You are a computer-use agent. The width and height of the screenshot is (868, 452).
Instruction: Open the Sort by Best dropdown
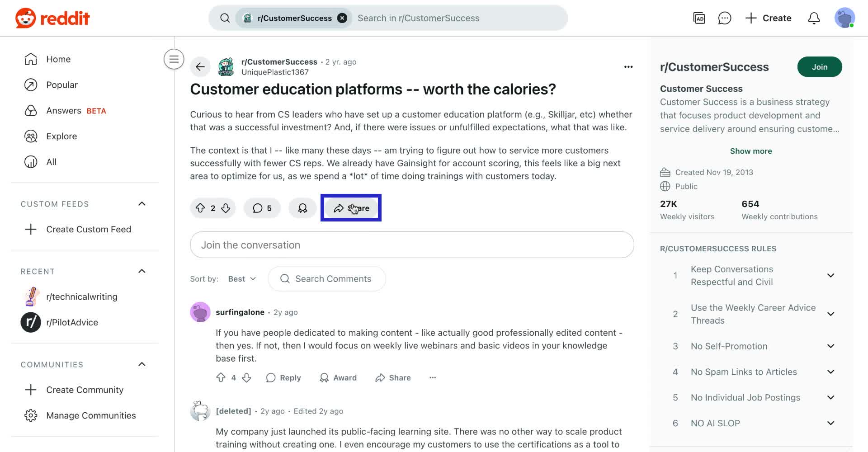pos(242,279)
